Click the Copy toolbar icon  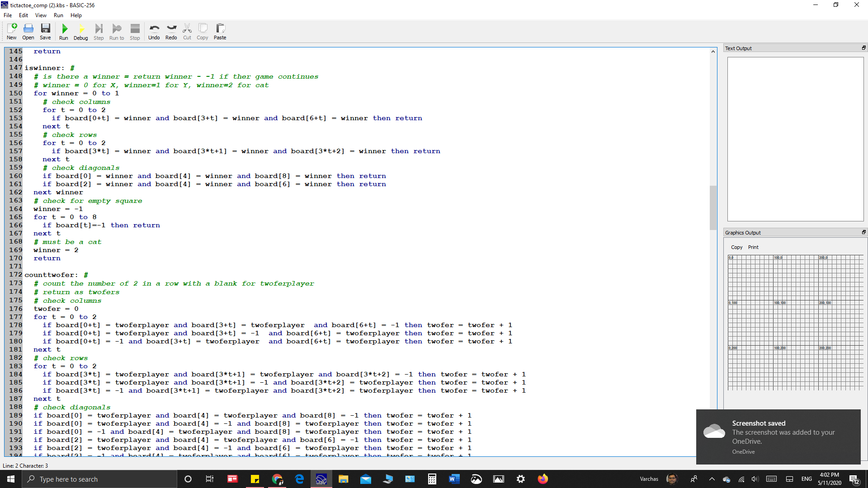click(x=203, y=32)
